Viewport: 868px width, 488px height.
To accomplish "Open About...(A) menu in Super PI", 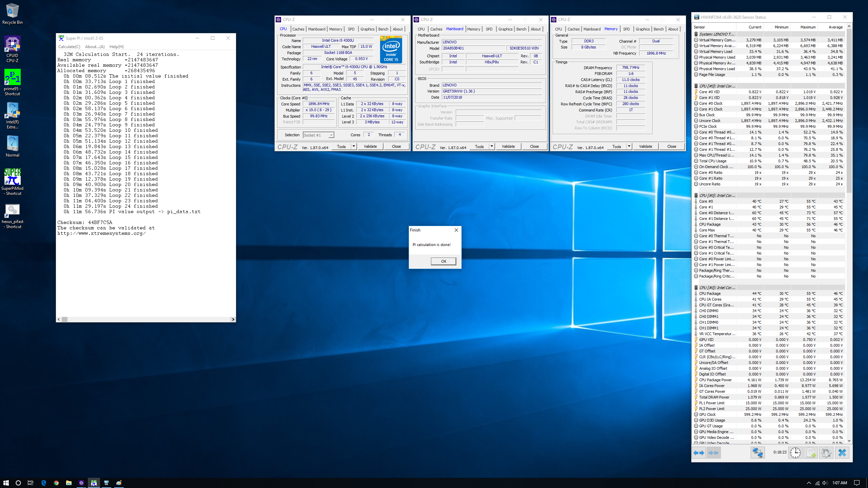I will coord(95,47).
